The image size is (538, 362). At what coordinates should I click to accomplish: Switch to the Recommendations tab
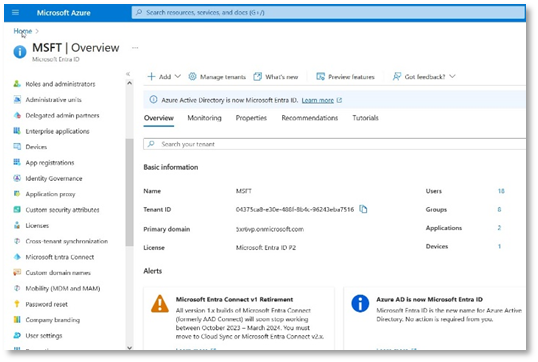pos(310,118)
